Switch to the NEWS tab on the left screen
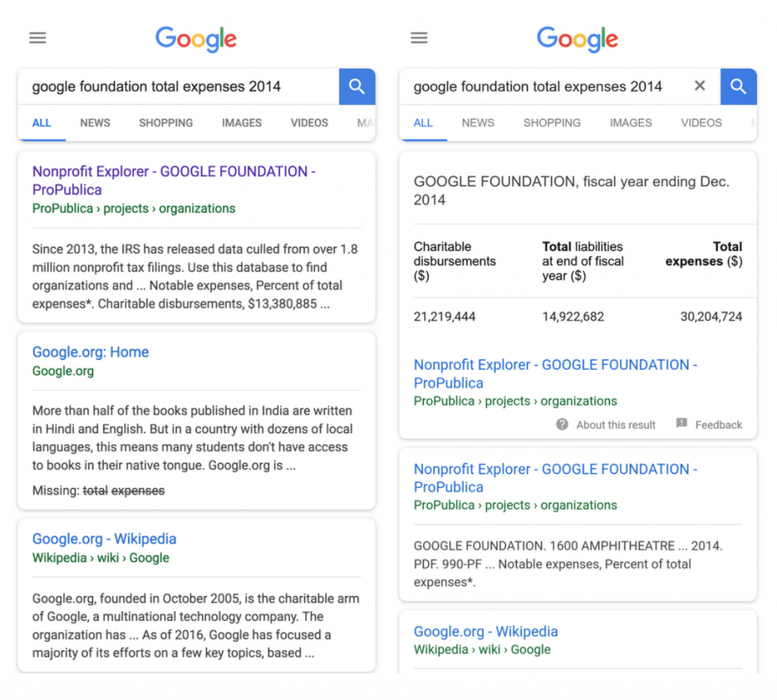 (95, 123)
